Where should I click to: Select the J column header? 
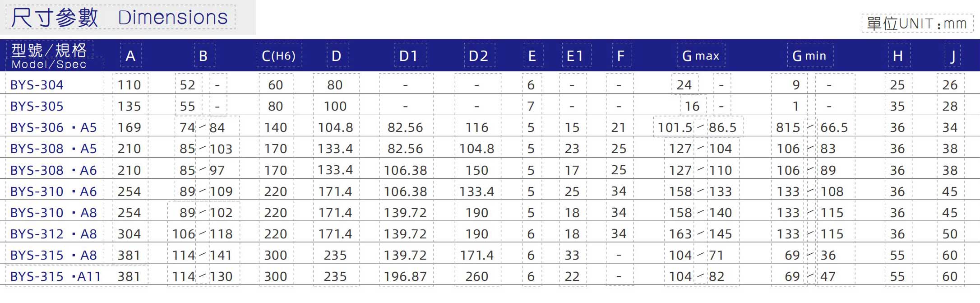tap(953, 56)
